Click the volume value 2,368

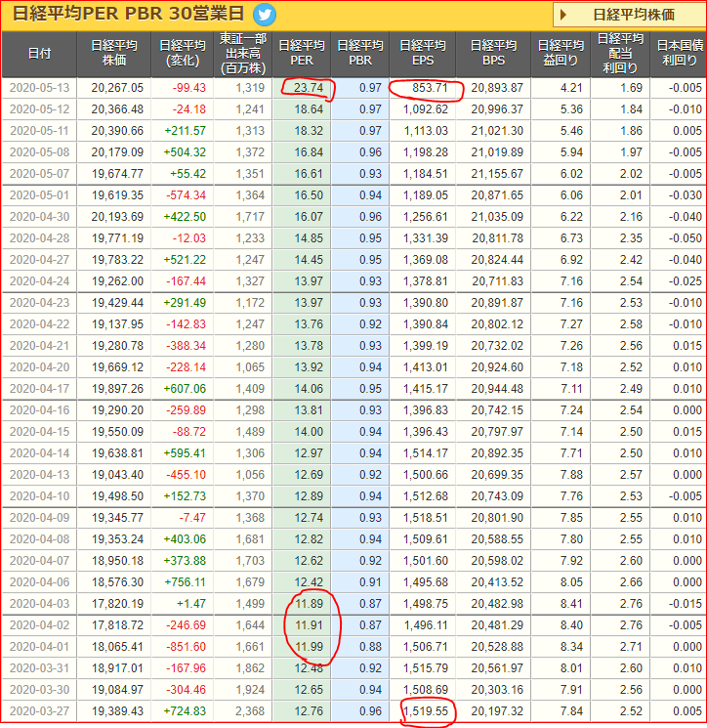(250, 711)
